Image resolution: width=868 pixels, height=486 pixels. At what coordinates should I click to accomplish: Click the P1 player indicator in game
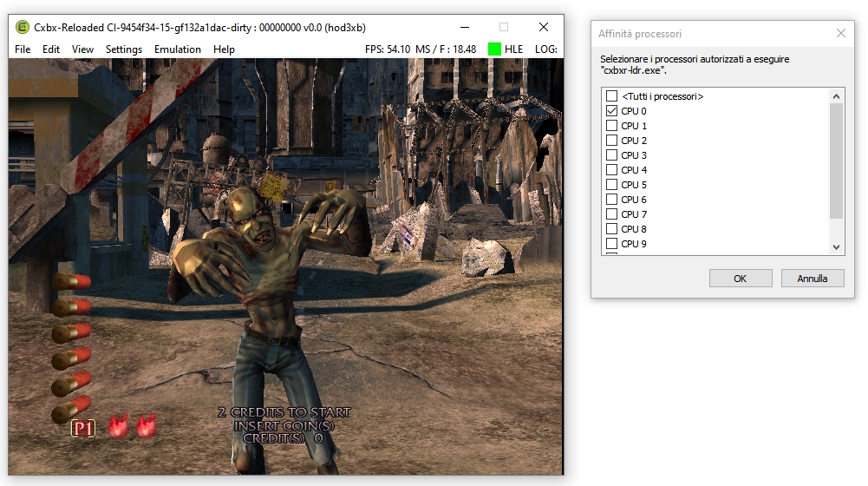point(83,429)
